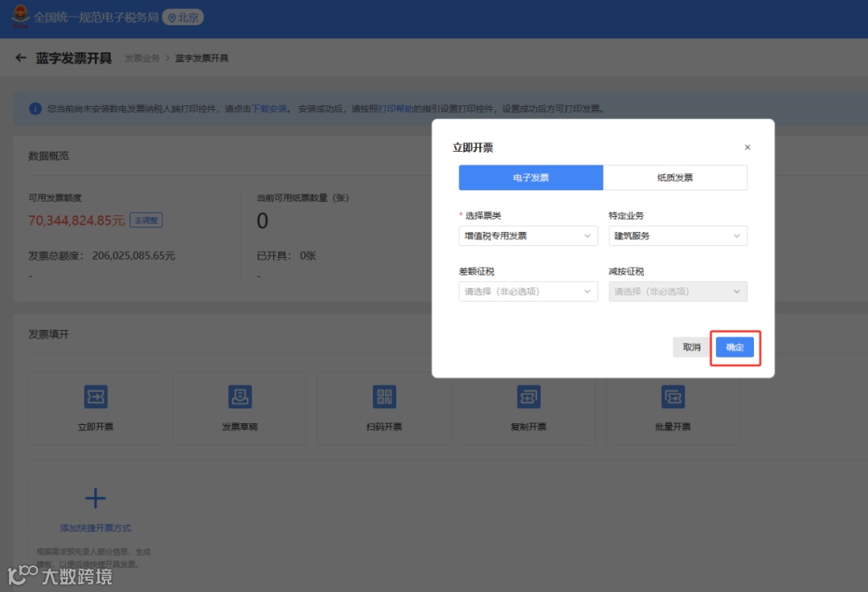The width and height of the screenshot is (868, 592).
Task: Switch to the 电子发票 tab
Action: click(531, 178)
